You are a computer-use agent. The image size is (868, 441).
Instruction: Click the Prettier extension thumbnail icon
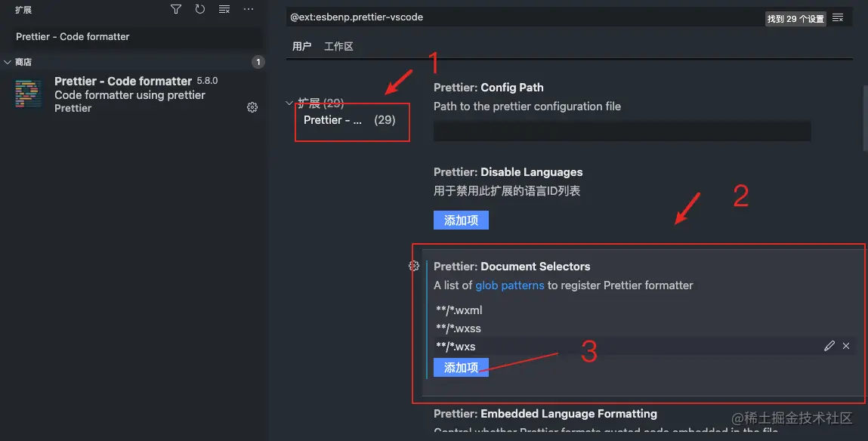click(x=28, y=94)
